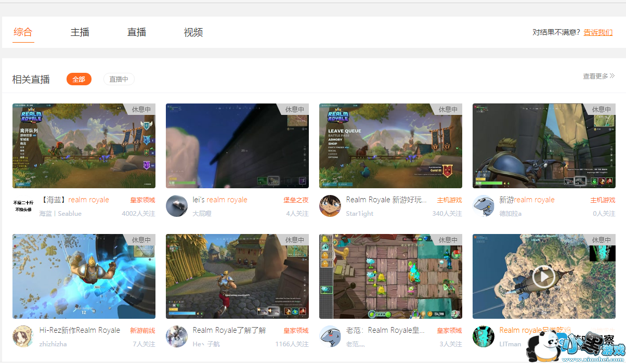Screen dimensions: 626x364
Task: Open title lei's realm royale
Action: (x=220, y=200)
